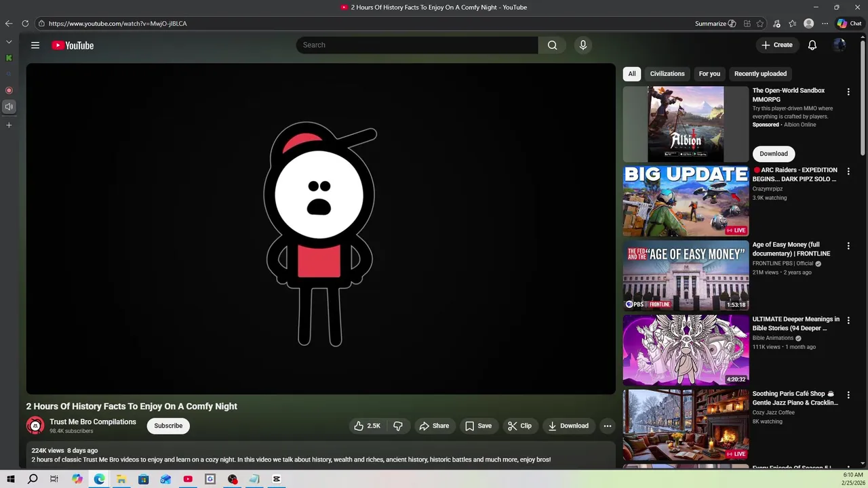Open Windows taskbar search
Screen dimensions: 868x488
pyautogui.click(x=33, y=479)
